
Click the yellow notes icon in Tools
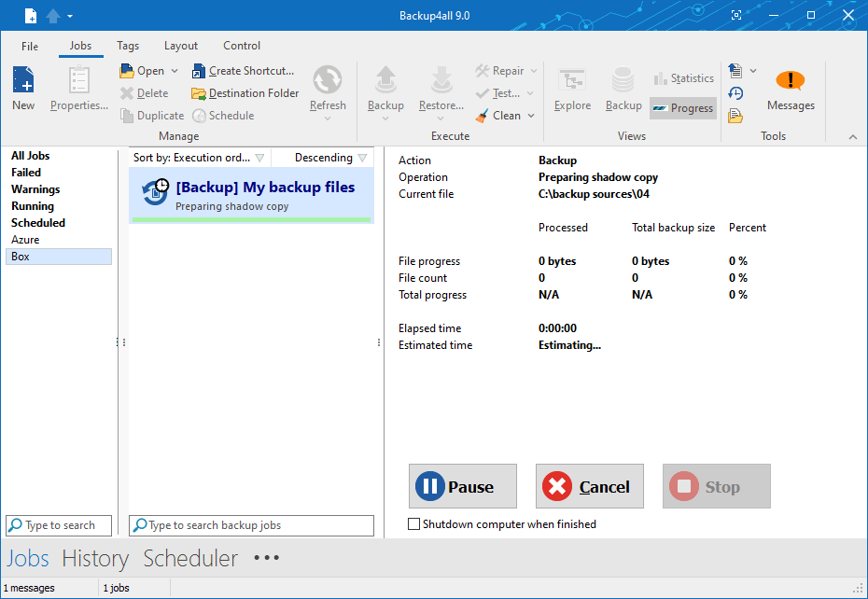(735, 115)
